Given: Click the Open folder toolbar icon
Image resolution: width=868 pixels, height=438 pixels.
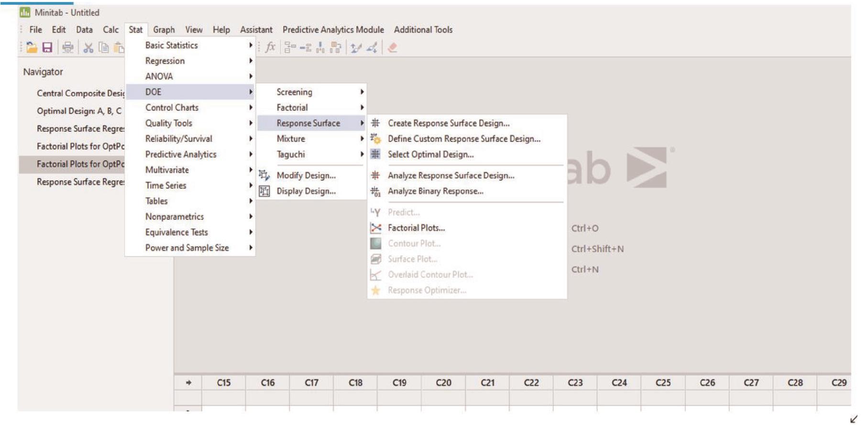Looking at the screenshot, I should coord(32,47).
